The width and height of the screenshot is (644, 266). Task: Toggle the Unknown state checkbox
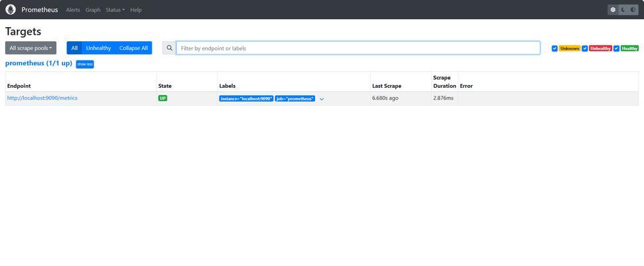point(554,49)
